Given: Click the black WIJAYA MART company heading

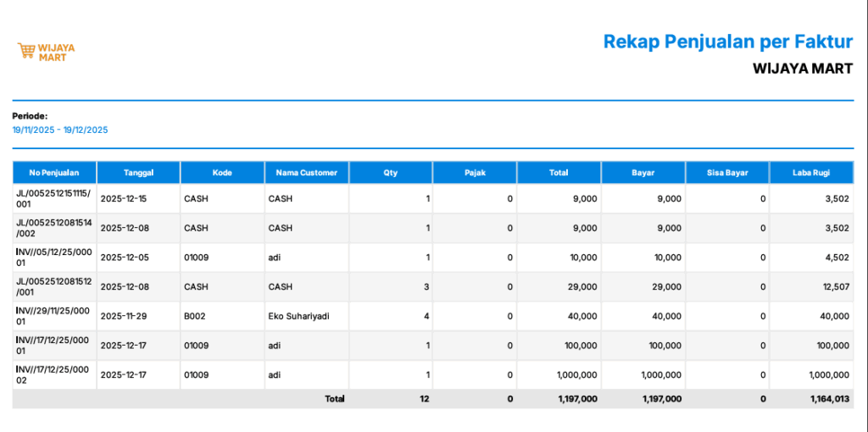Looking at the screenshot, I should coord(803,69).
